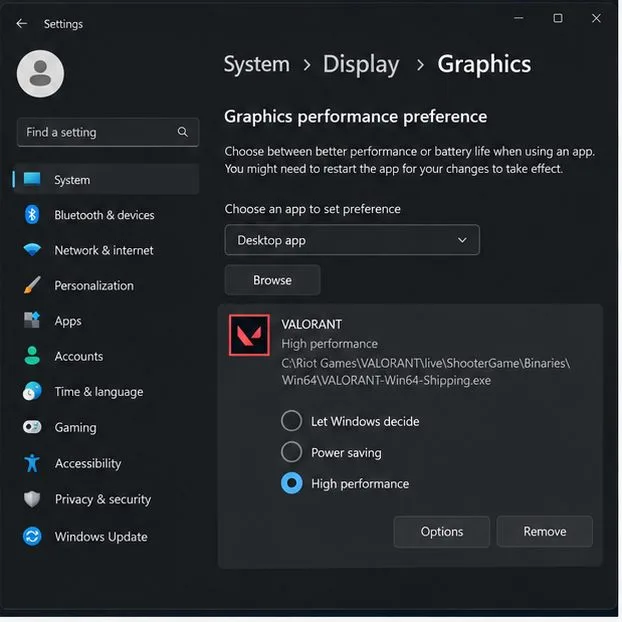The image size is (622, 622).
Task: Open Network & internet settings
Action: [106, 250]
